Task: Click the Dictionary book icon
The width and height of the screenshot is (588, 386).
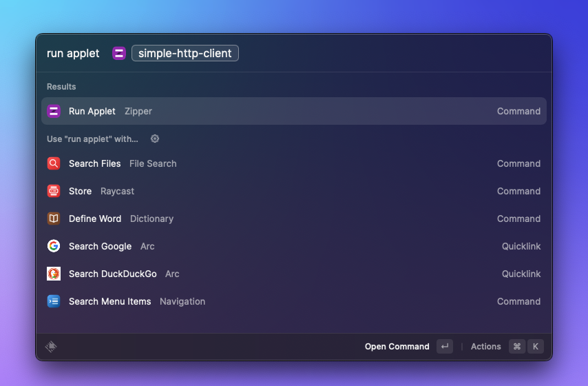Action: coord(54,219)
